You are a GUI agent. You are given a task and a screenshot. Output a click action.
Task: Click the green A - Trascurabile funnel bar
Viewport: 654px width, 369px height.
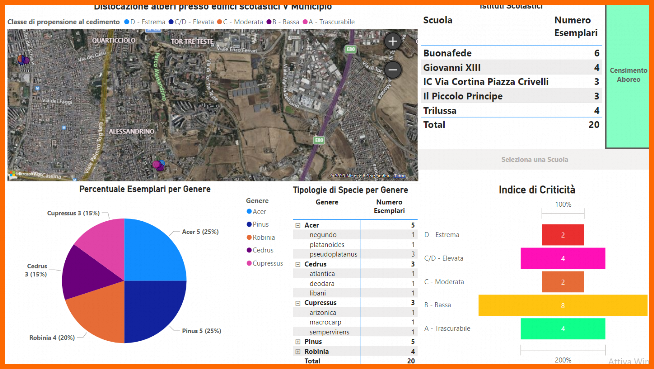(x=563, y=329)
